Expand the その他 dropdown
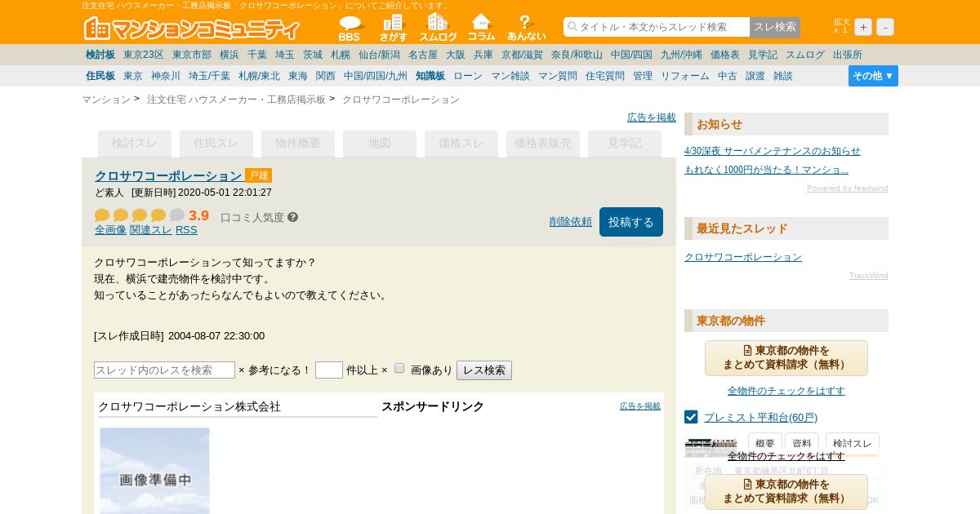The height and width of the screenshot is (514, 980). [x=873, y=76]
